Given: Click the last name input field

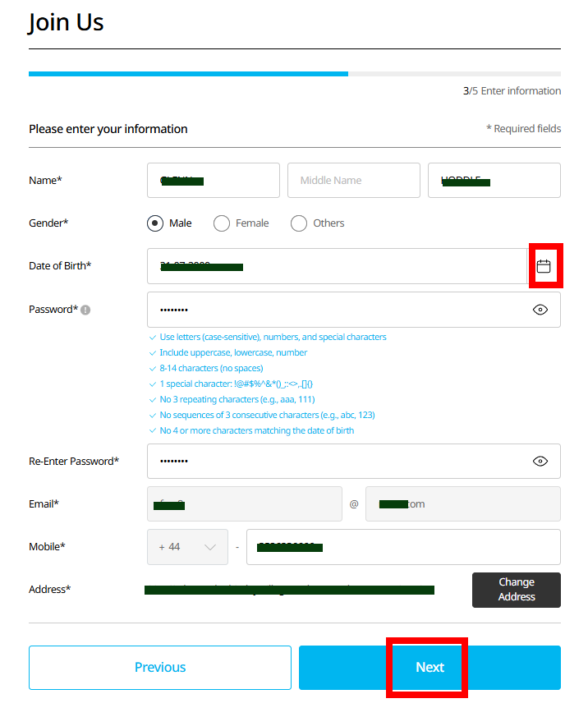Looking at the screenshot, I should [494, 181].
